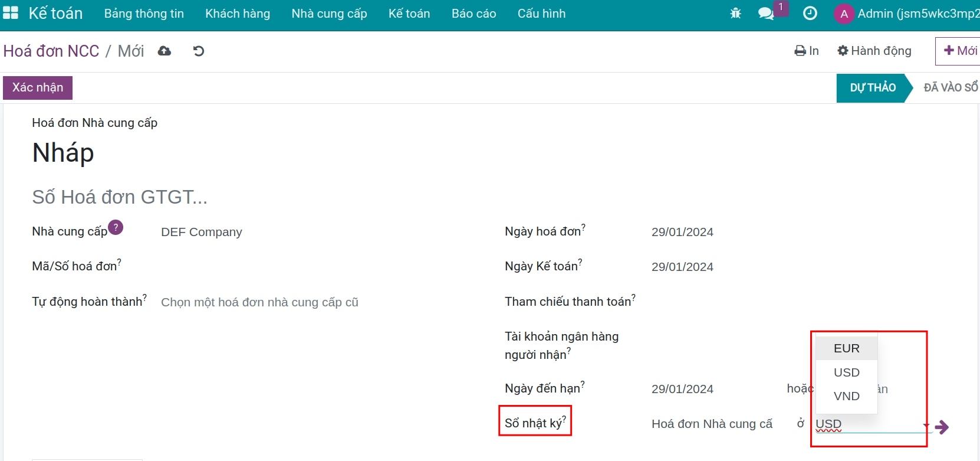Open the Cấu hình menu
The image size is (980, 461).
point(541,14)
